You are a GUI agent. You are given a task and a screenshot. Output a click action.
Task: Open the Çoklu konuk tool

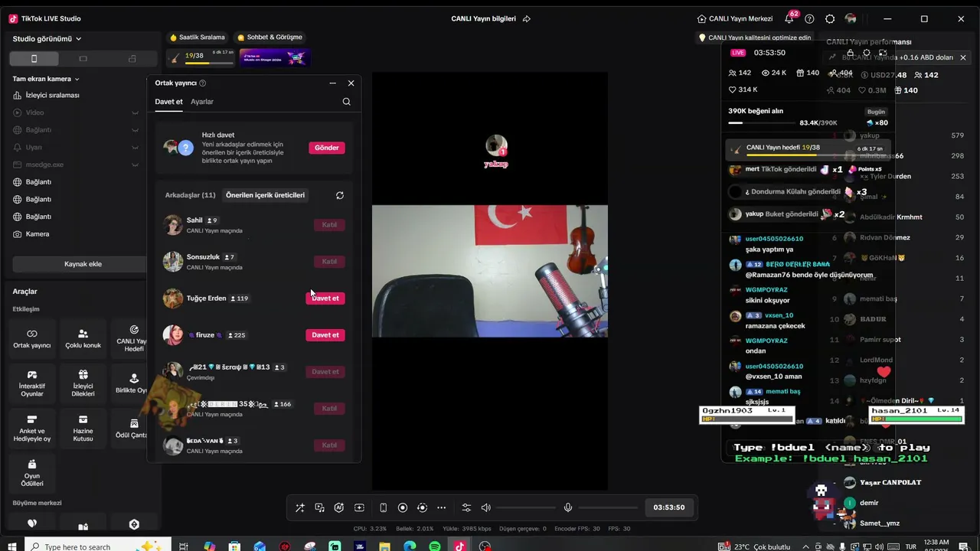[x=83, y=339]
